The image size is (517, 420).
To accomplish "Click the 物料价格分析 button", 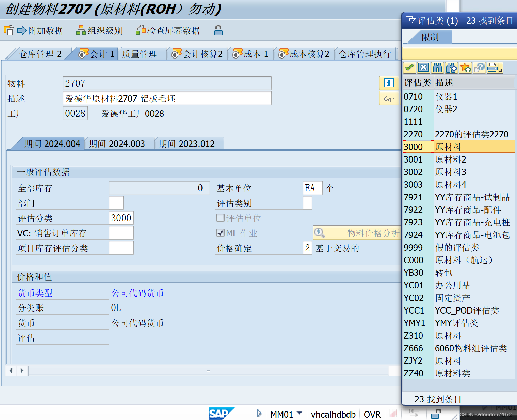I will [x=357, y=233].
